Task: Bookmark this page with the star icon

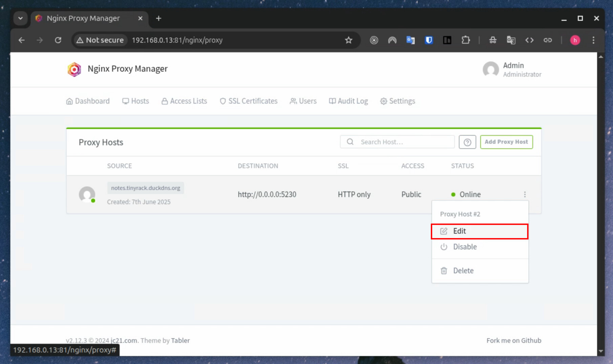Action: [348, 40]
